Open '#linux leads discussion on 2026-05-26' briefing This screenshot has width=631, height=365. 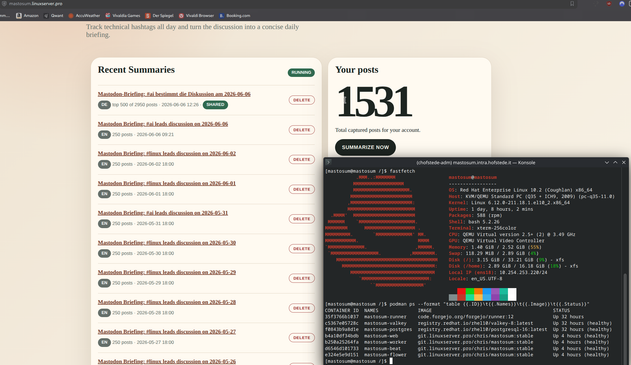click(x=167, y=361)
